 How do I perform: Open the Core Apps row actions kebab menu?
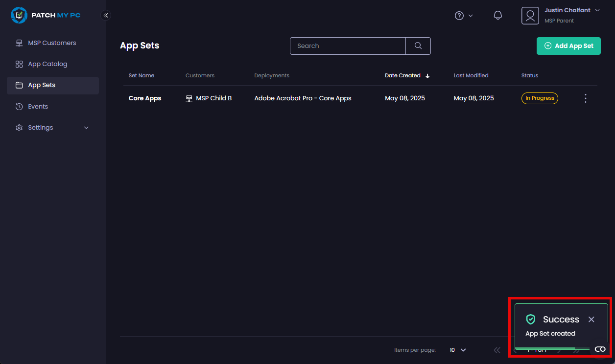pos(585,98)
